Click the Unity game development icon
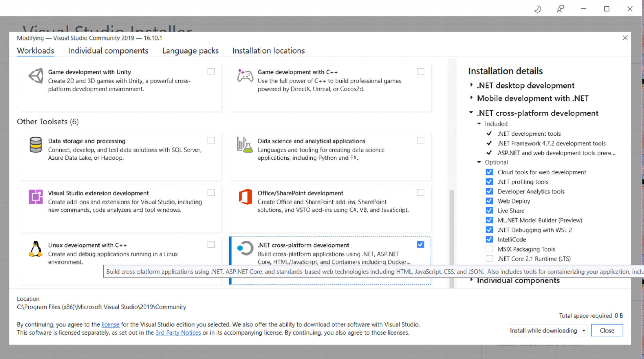644x359 pixels. [36, 76]
